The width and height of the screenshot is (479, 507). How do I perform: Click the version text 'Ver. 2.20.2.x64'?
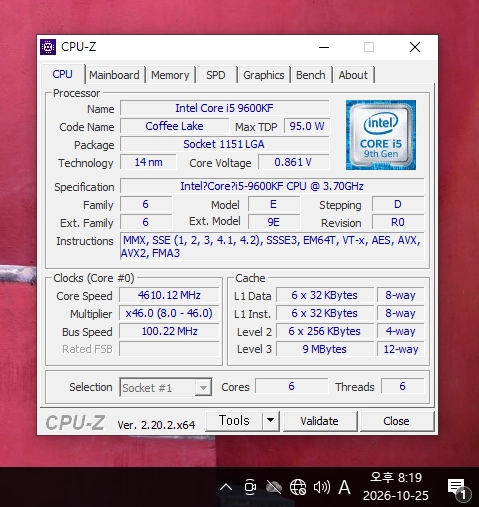156,425
